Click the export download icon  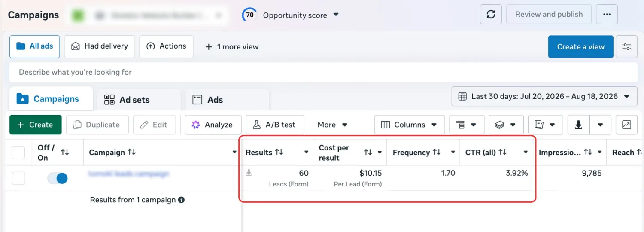tap(578, 125)
